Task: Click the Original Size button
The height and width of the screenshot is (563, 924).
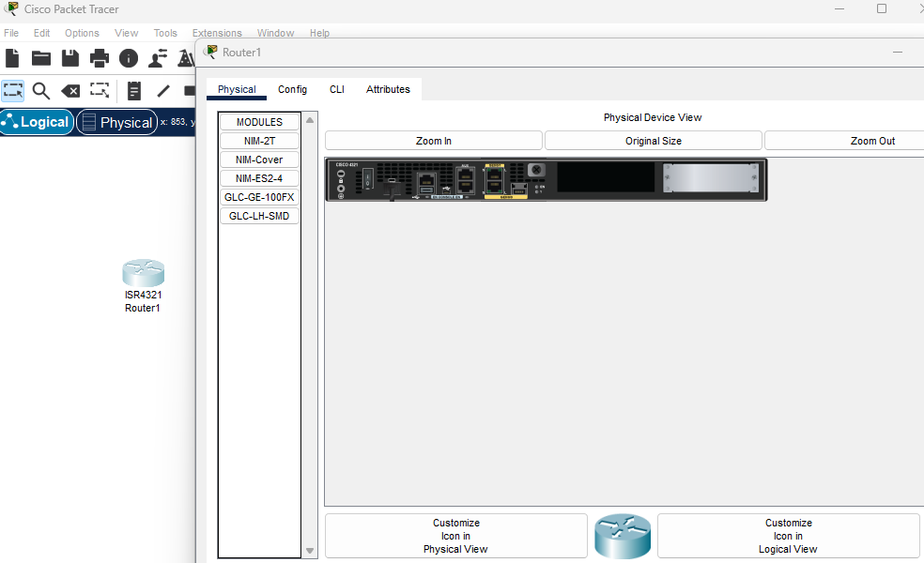Action: click(654, 141)
